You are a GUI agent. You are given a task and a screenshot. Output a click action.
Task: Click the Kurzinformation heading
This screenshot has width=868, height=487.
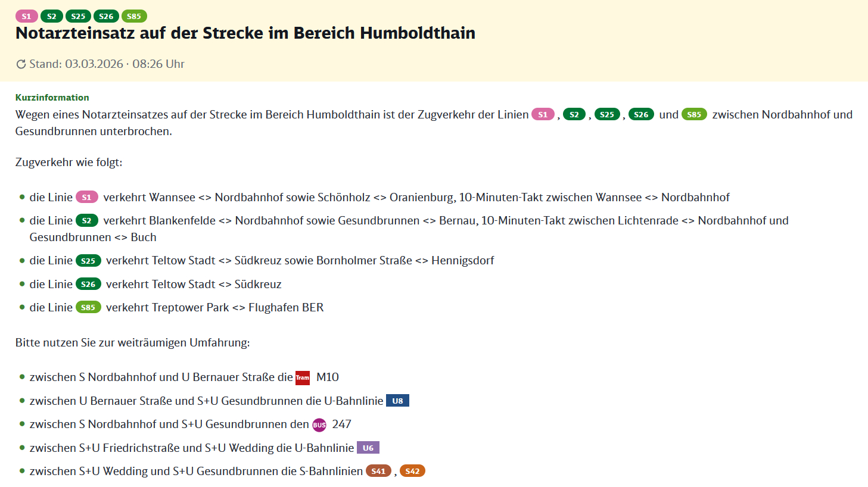click(52, 98)
